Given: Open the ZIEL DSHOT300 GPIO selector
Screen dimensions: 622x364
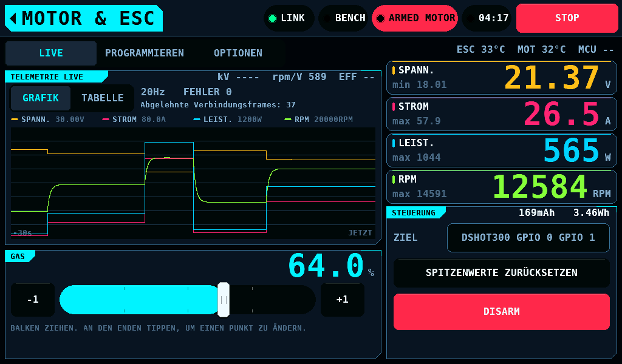Looking at the screenshot, I should (x=528, y=238).
